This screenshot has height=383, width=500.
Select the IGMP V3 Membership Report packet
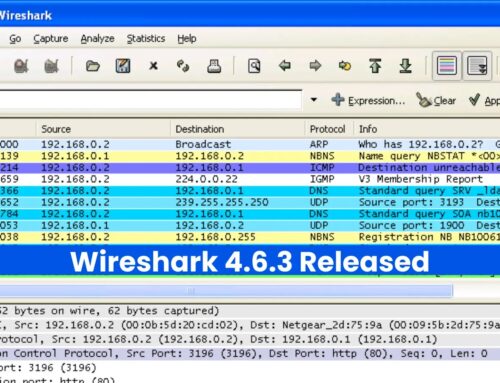(x=250, y=179)
